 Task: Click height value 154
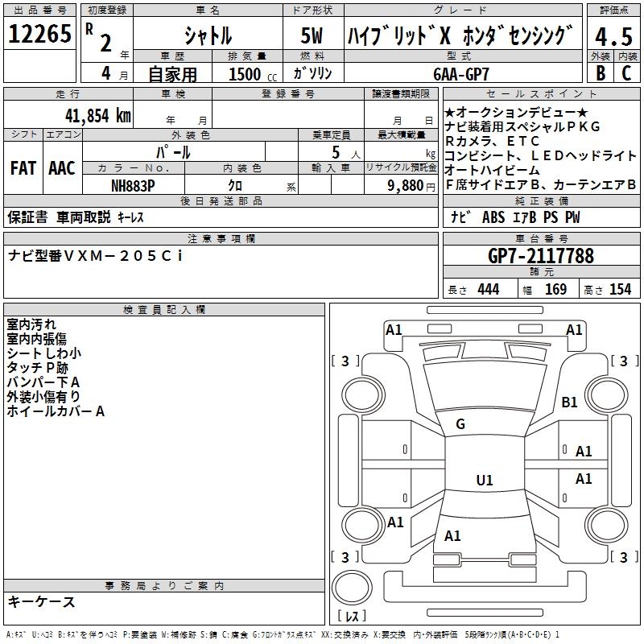click(620, 289)
